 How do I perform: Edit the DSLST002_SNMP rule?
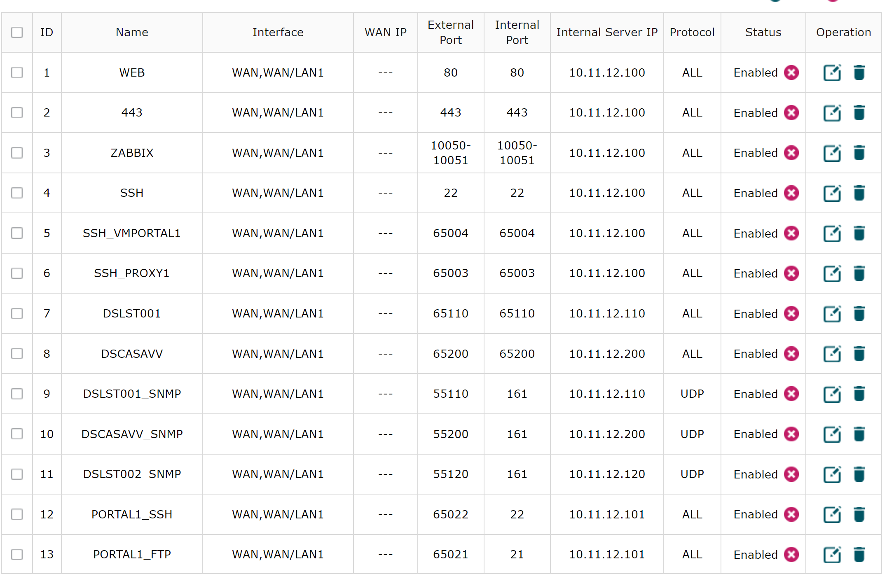pyautogui.click(x=831, y=474)
